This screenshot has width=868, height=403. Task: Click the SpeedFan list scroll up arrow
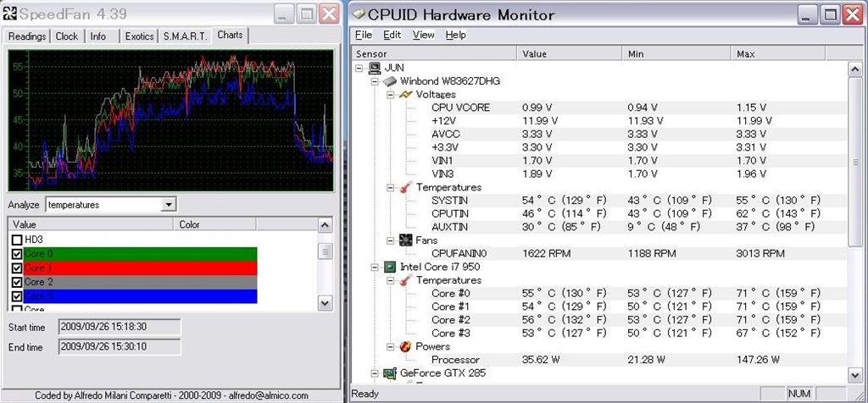click(x=325, y=225)
